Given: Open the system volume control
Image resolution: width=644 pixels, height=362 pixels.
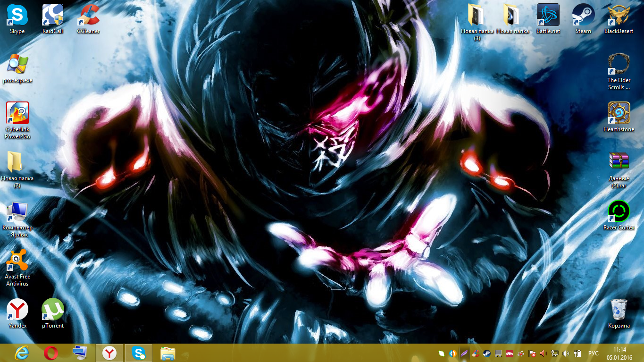Looking at the screenshot, I should (565, 353).
